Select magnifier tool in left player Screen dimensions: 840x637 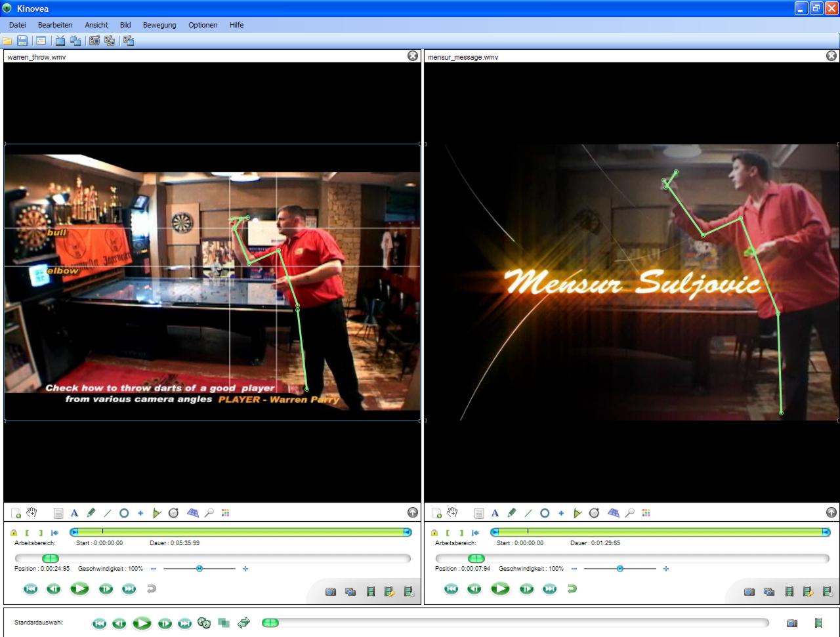209,513
